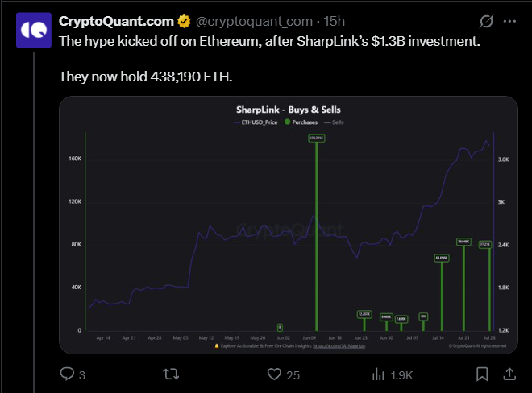Open the @cryptoquant_com handle link
The width and height of the screenshot is (532, 393).
(x=254, y=22)
